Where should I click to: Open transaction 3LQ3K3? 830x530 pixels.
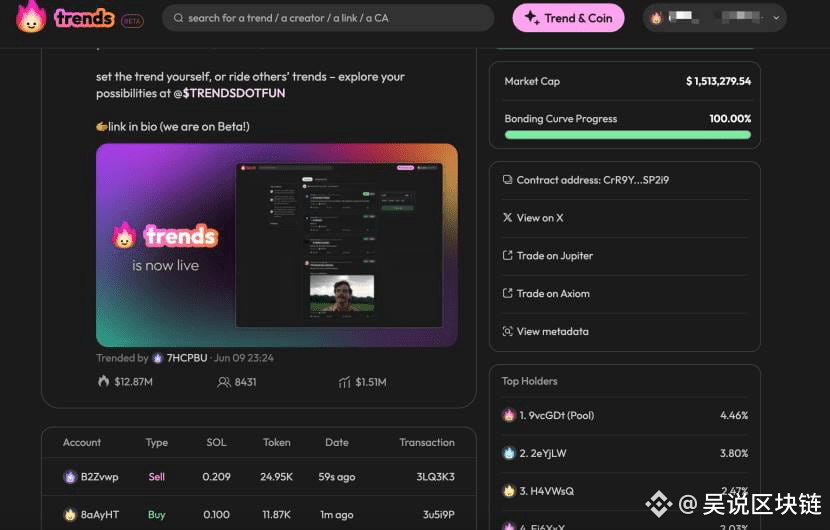pos(435,477)
